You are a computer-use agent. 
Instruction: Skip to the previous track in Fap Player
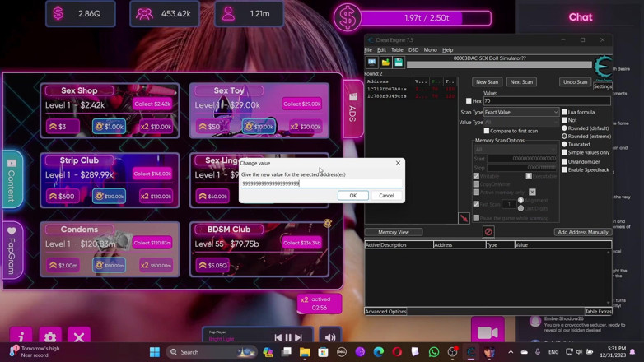click(278, 337)
